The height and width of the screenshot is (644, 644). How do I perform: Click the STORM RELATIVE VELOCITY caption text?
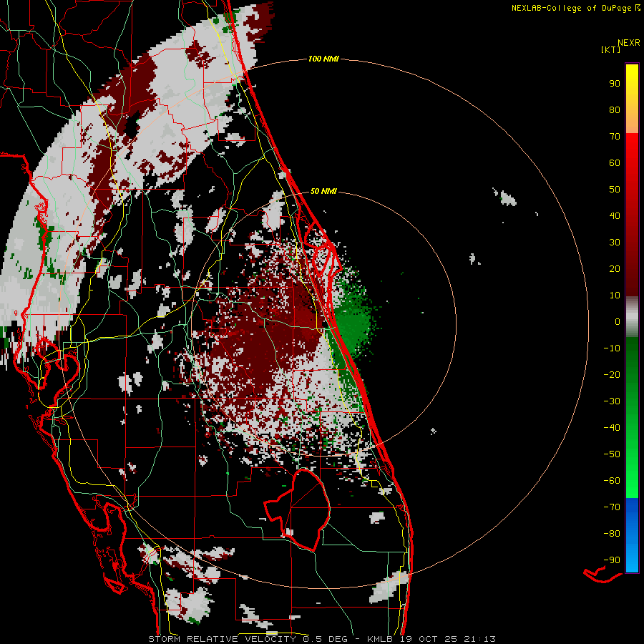coord(222,639)
